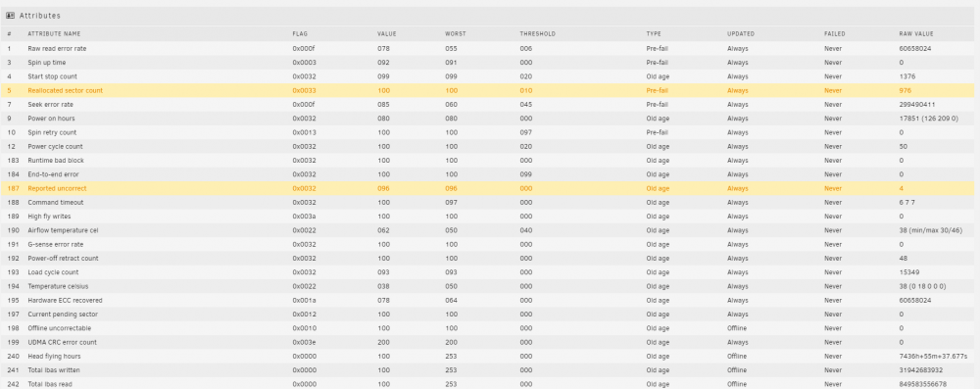The width and height of the screenshot is (980, 389).
Task: Click the Attributes panel title
Action: click(40, 16)
